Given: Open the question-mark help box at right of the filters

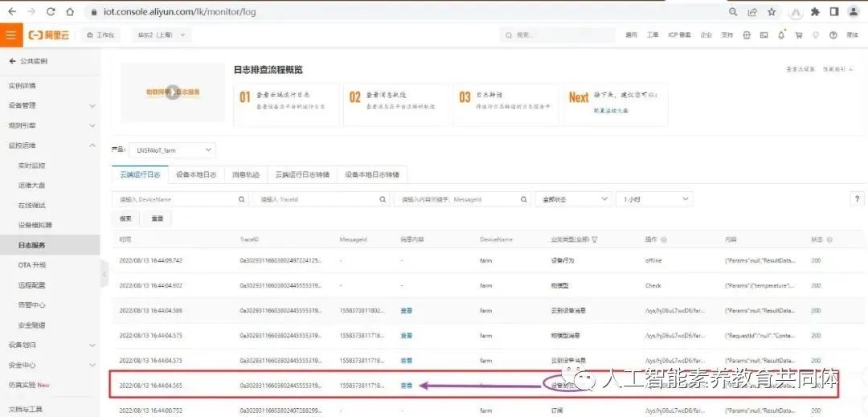Looking at the screenshot, I should (x=857, y=199).
